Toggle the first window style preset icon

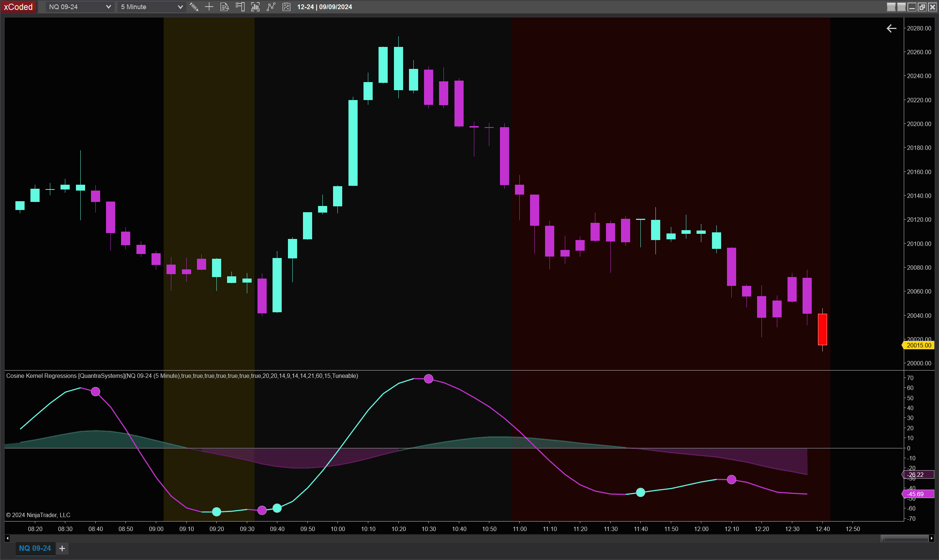click(891, 7)
